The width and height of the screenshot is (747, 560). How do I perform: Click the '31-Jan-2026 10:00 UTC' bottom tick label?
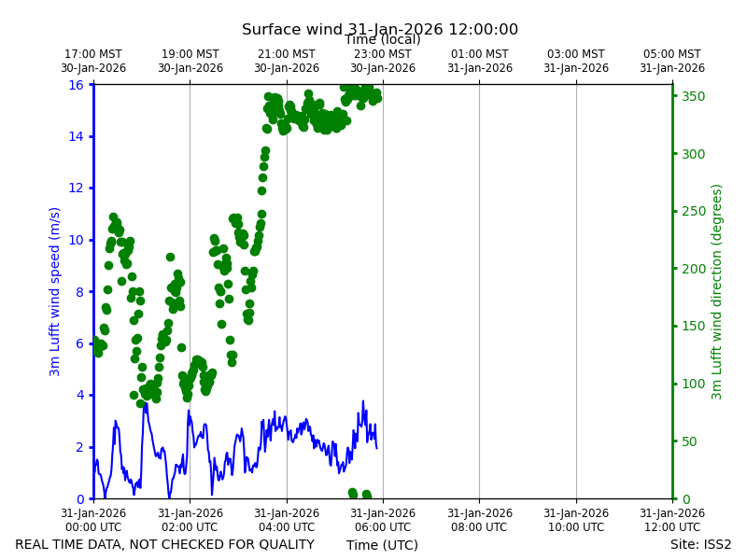click(x=576, y=520)
